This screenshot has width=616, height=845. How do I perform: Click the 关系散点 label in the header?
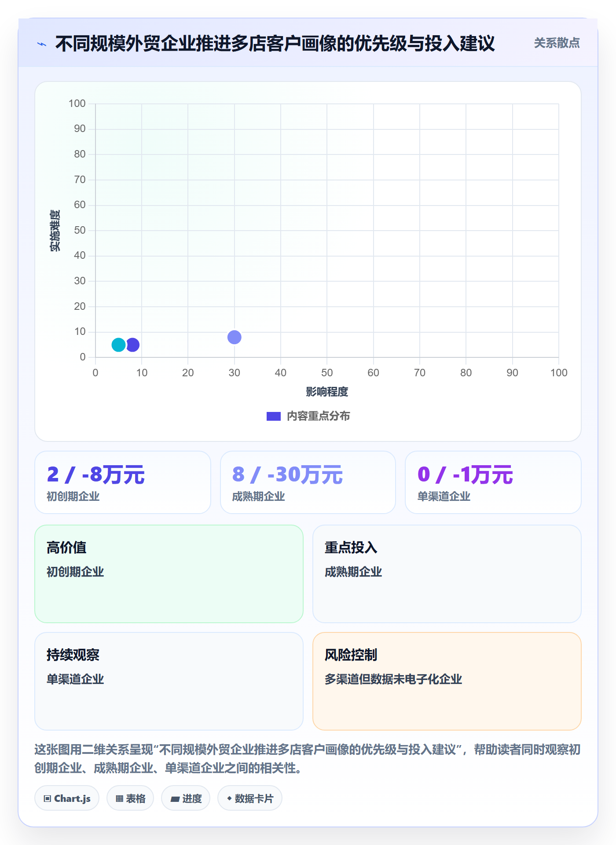tap(557, 43)
